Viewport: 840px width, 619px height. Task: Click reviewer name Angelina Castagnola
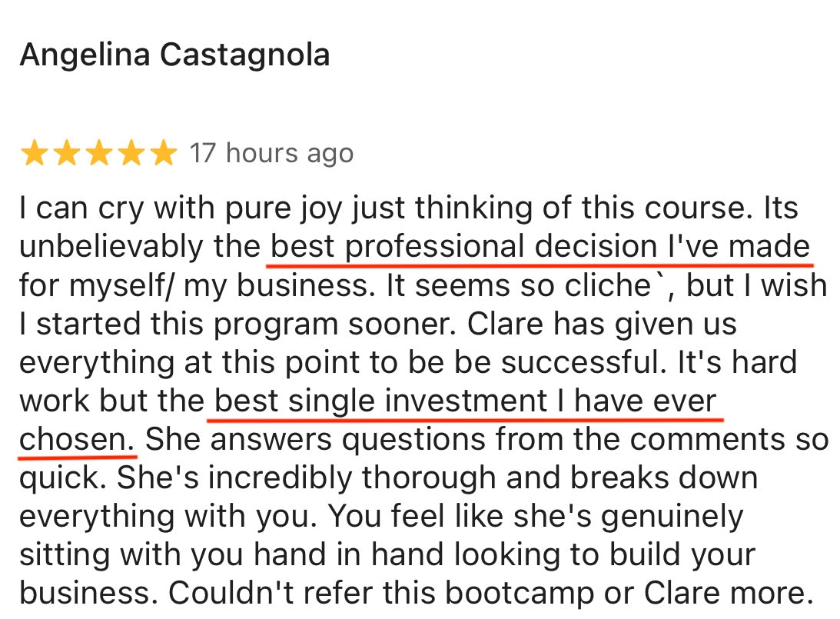[x=174, y=55]
